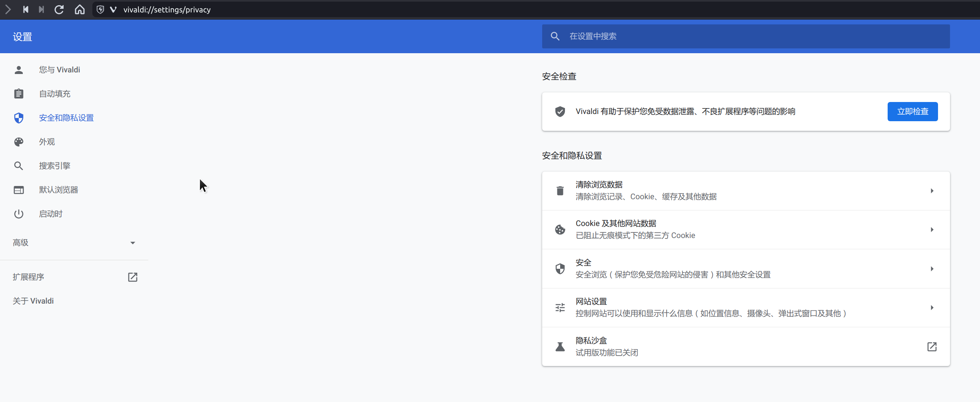Select the 您与 Vivaldi profile icon
Screen dimensions: 980x402
coord(19,70)
